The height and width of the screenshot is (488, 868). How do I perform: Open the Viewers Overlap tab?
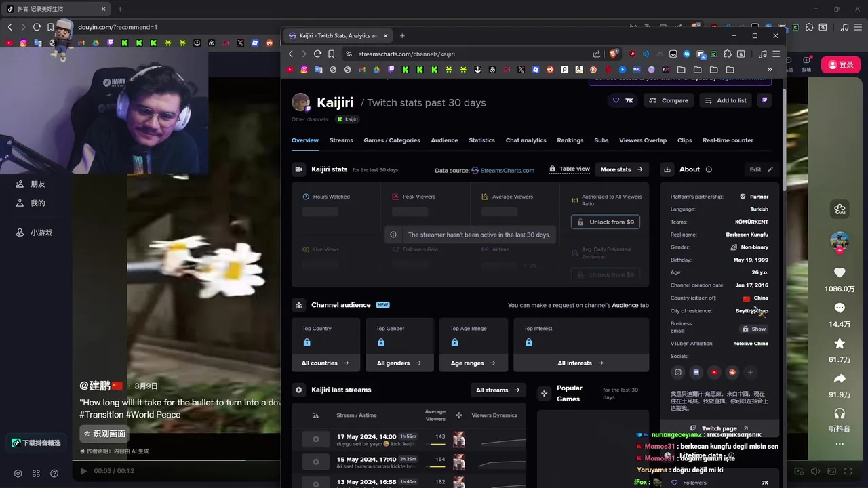643,140
